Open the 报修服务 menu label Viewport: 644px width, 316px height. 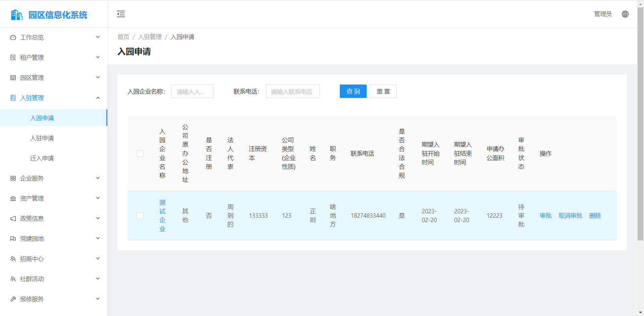pyautogui.click(x=32, y=299)
